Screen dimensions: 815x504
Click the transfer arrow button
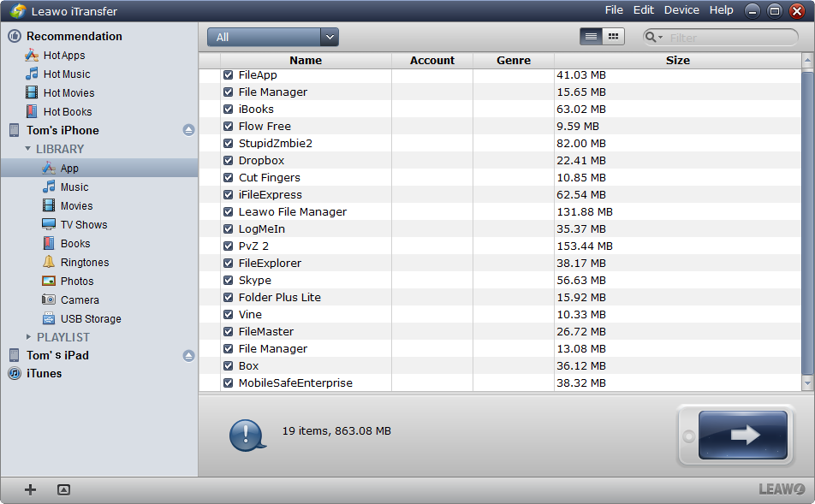743,435
